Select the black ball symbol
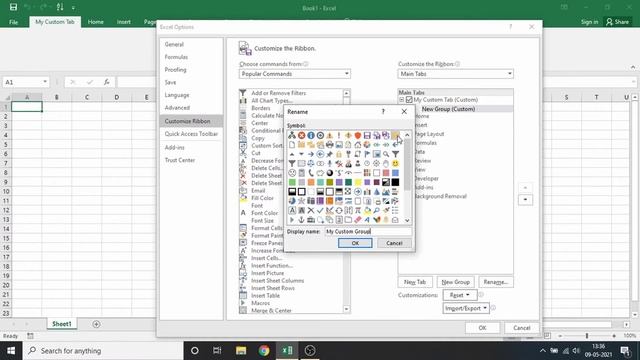The image size is (640, 360). 329,173
